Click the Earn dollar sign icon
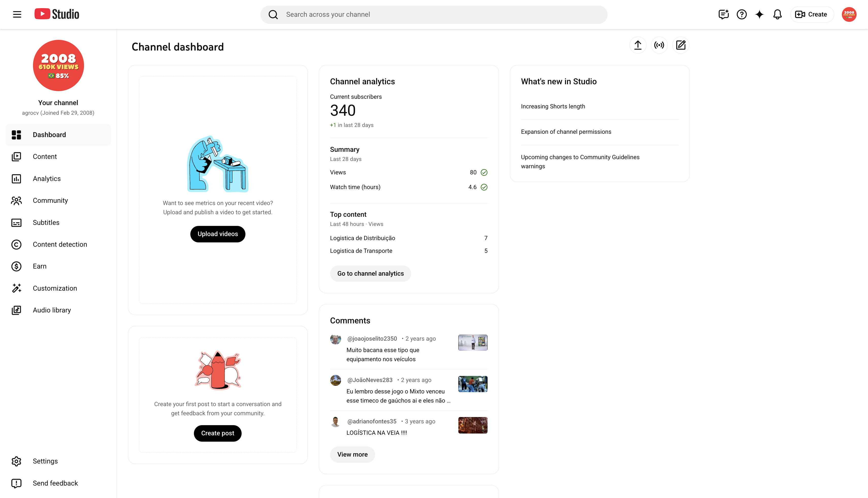Viewport: 868px width, 498px height. tap(16, 267)
